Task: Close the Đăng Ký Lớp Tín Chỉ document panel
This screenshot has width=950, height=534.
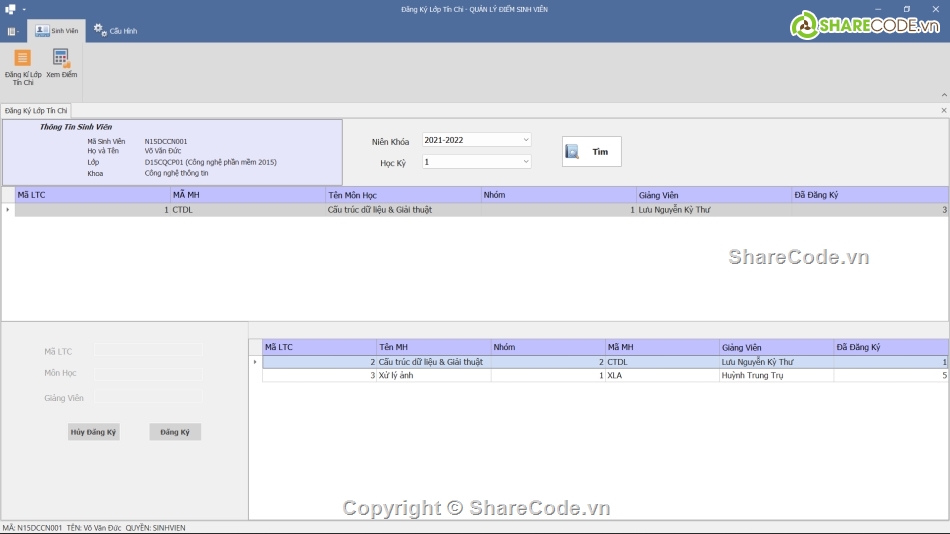Action: click(943, 110)
